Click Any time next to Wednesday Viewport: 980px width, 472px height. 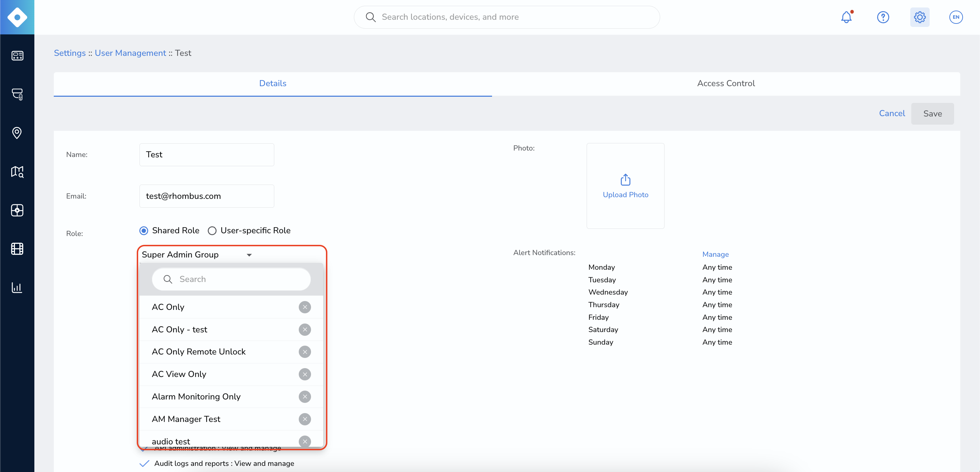pos(717,292)
